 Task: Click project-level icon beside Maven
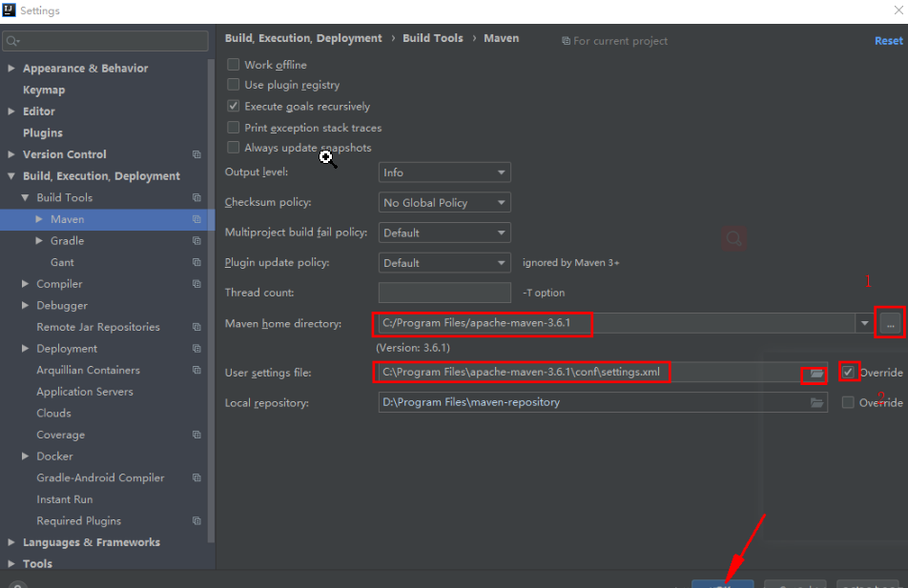click(196, 219)
